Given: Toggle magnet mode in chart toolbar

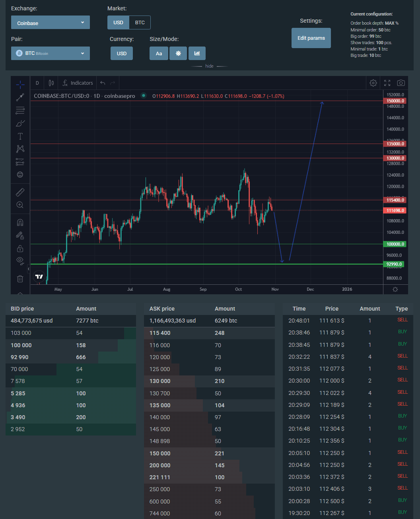Looking at the screenshot, I should [x=20, y=222].
